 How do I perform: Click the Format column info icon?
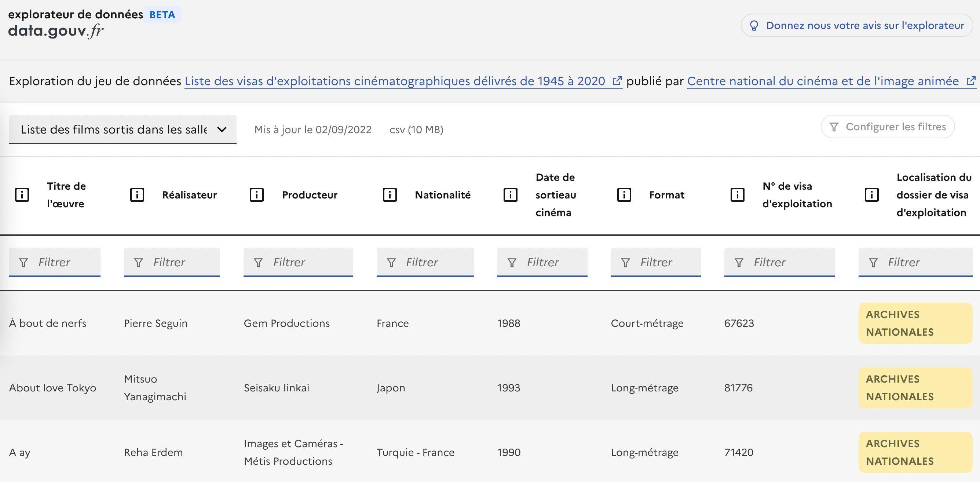click(624, 195)
